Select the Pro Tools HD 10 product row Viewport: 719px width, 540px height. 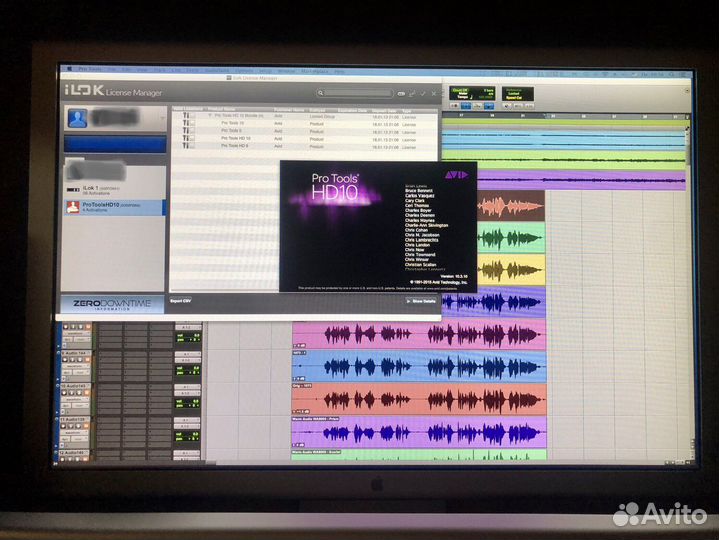click(x=305, y=139)
